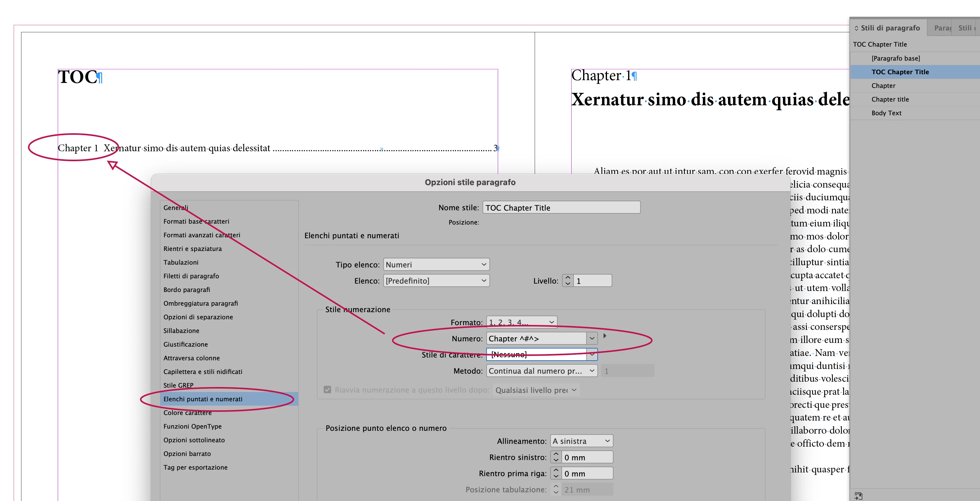Screen dimensions: 980x501
Task: Select Tabulazioni in the options list
Action: [x=181, y=262]
